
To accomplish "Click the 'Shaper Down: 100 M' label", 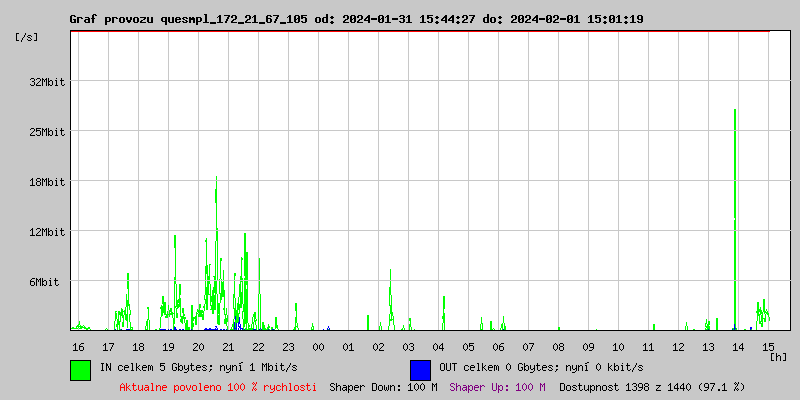I will [383, 387].
